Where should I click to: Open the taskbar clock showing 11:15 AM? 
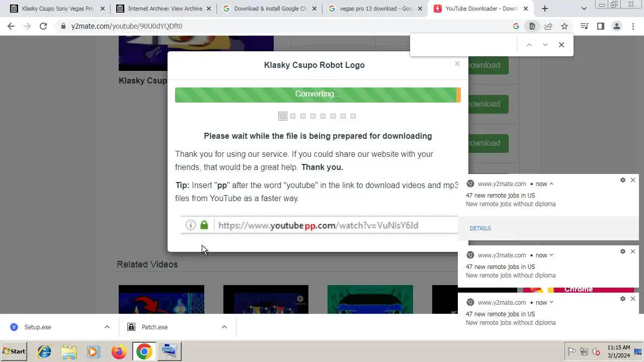pos(618,351)
